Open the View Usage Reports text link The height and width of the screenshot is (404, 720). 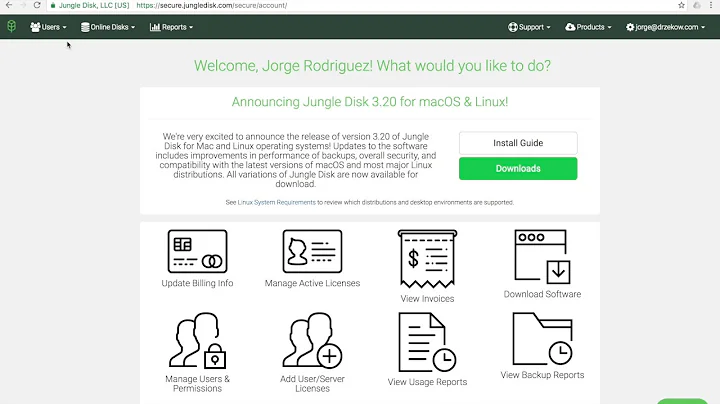428,382
